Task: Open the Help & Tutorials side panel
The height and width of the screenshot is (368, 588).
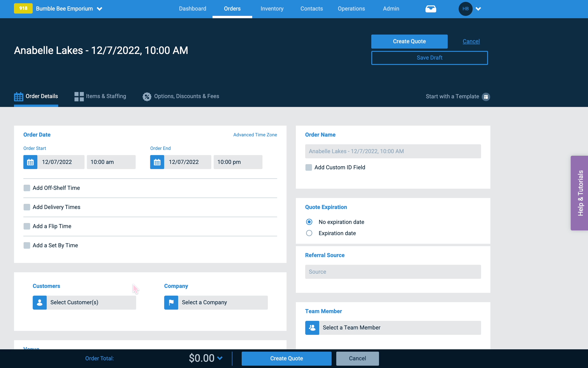Action: (x=580, y=193)
